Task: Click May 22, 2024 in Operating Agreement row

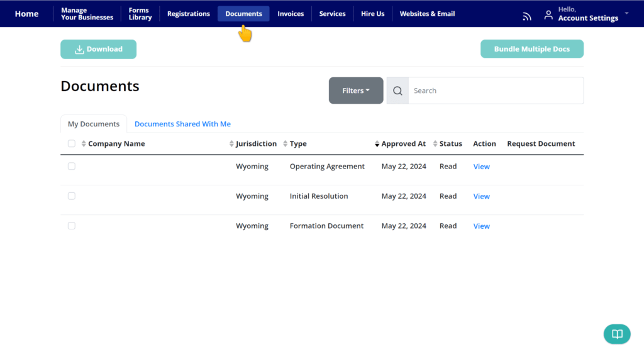Action: pyautogui.click(x=404, y=166)
